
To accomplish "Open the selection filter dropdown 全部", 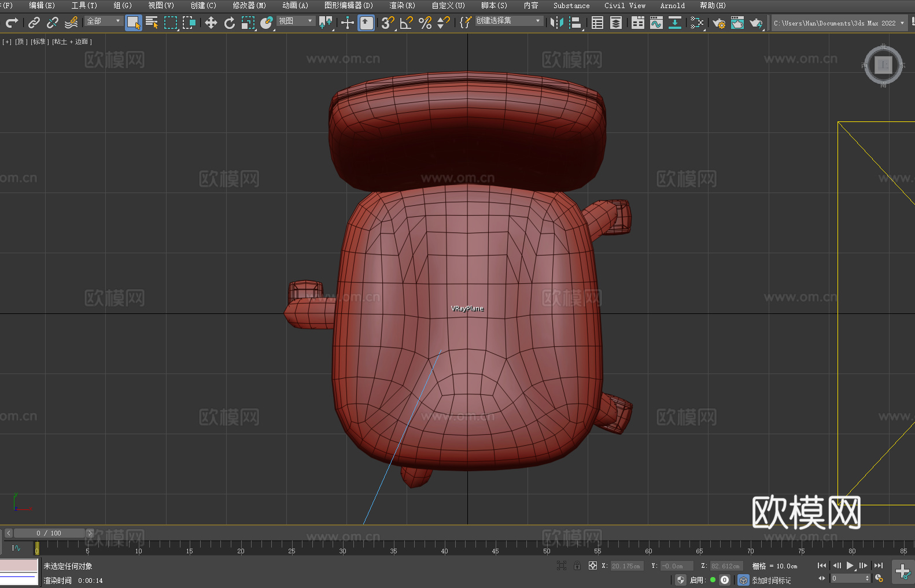I will click(104, 21).
